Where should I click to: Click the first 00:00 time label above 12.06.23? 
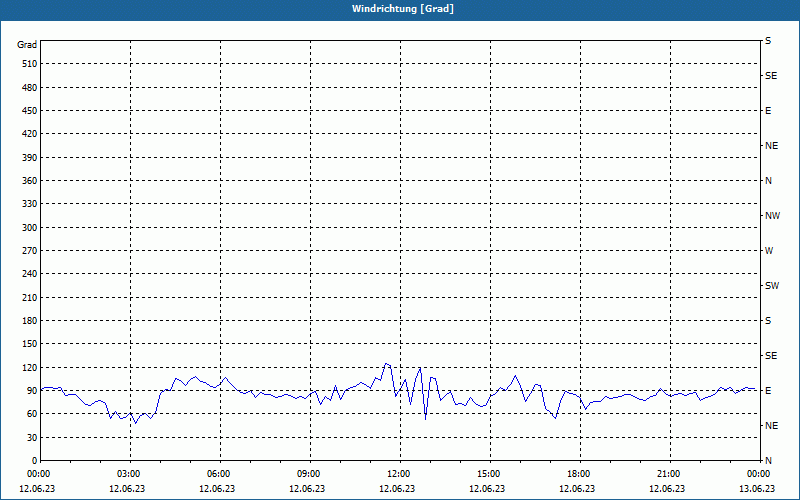coord(38,474)
